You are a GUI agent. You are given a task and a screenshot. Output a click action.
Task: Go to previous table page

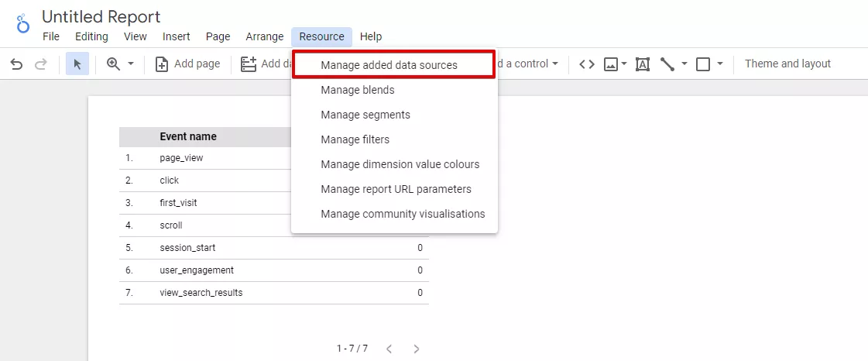(x=389, y=349)
